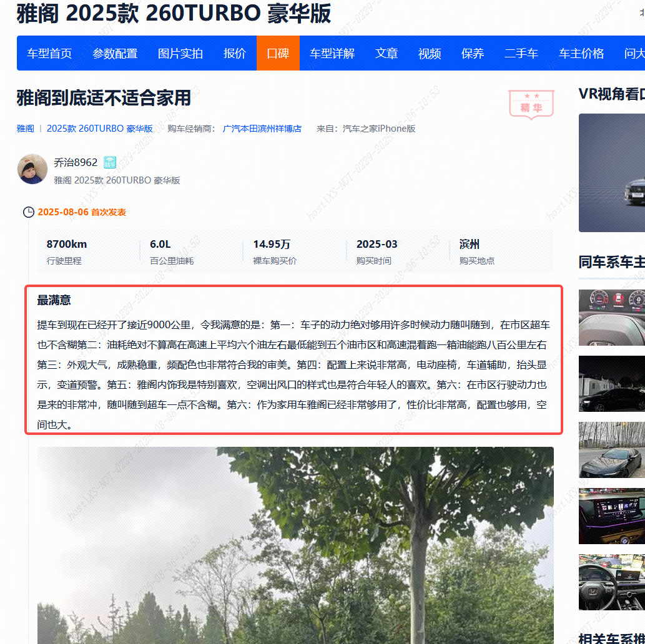645x644 pixels.
Task: Click the clock icon beside post date
Action: click(28, 212)
